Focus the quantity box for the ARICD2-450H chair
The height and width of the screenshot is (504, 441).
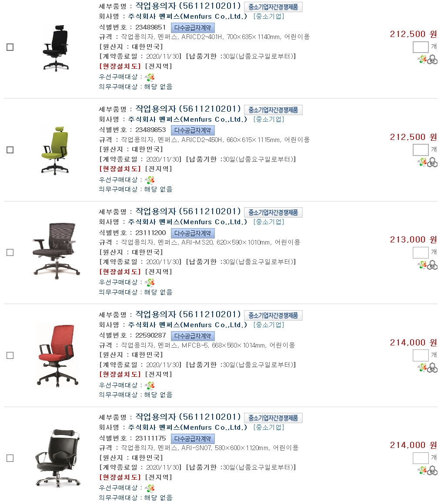(x=421, y=150)
